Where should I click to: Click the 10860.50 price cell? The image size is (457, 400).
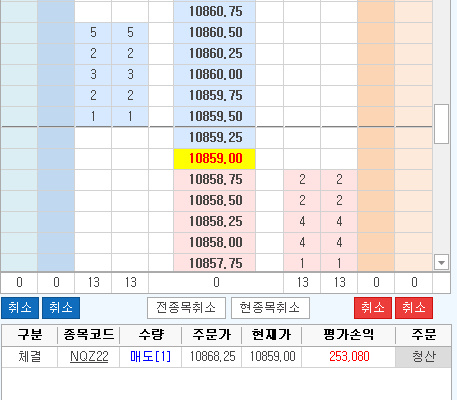tap(215, 33)
